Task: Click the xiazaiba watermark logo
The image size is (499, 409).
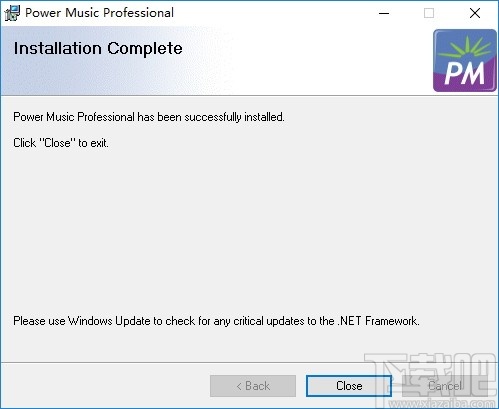Action: 430,375
